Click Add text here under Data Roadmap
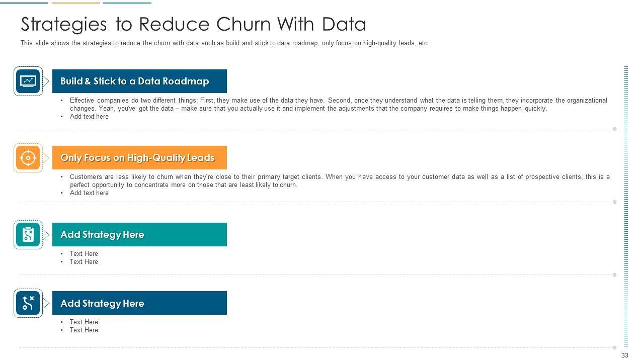This screenshot has width=644, height=362. (x=89, y=117)
